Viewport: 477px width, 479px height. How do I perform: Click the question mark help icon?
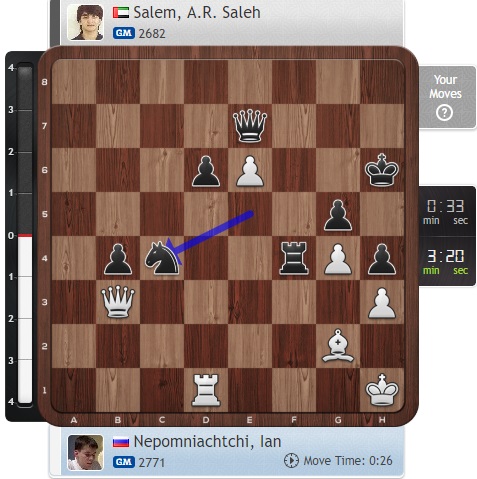pyautogui.click(x=444, y=113)
